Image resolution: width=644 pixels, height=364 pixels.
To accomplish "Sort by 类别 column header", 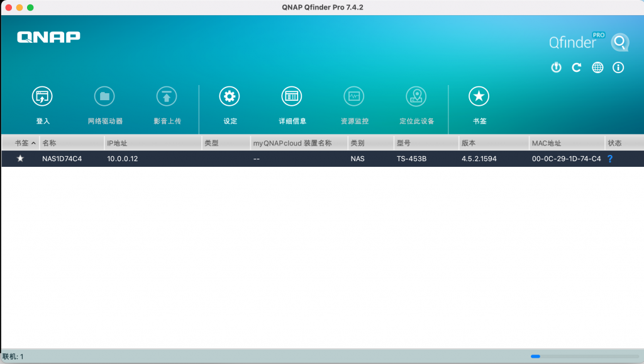I will (x=371, y=143).
